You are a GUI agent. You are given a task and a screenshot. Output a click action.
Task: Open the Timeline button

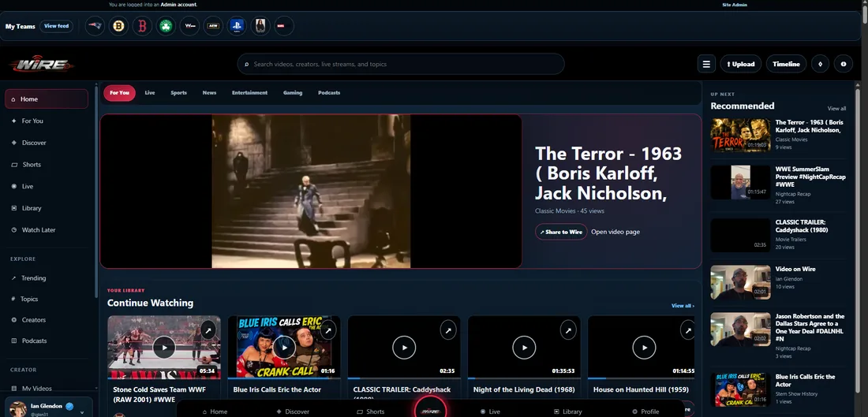(x=786, y=64)
